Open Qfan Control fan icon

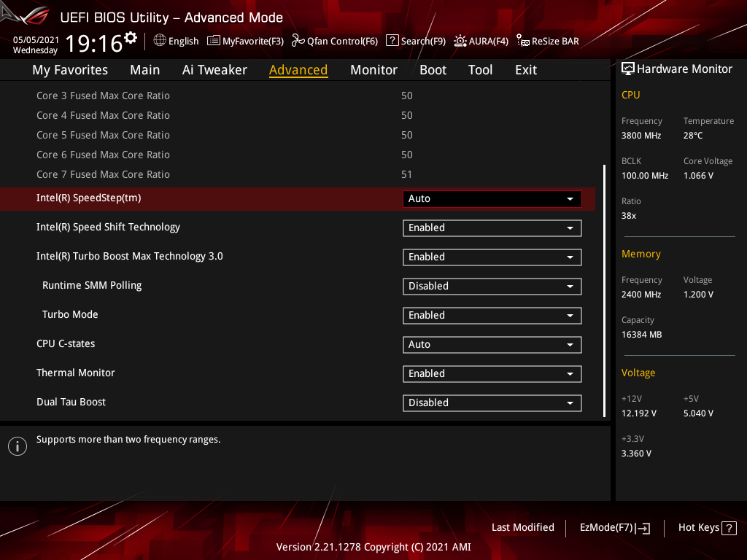[x=298, y=41]
